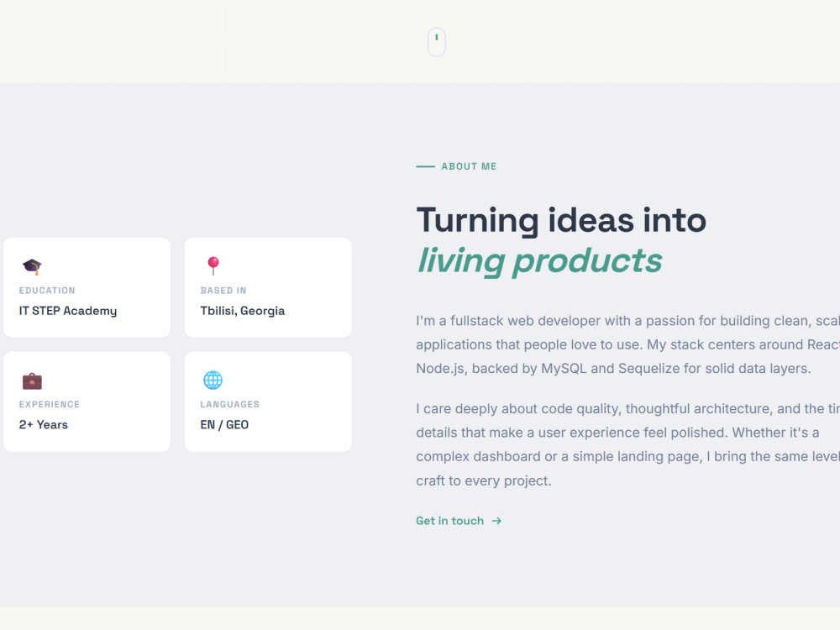The image size is (840, 630).
Task: Click the graduation cap icon
Action: pos(32,266)
